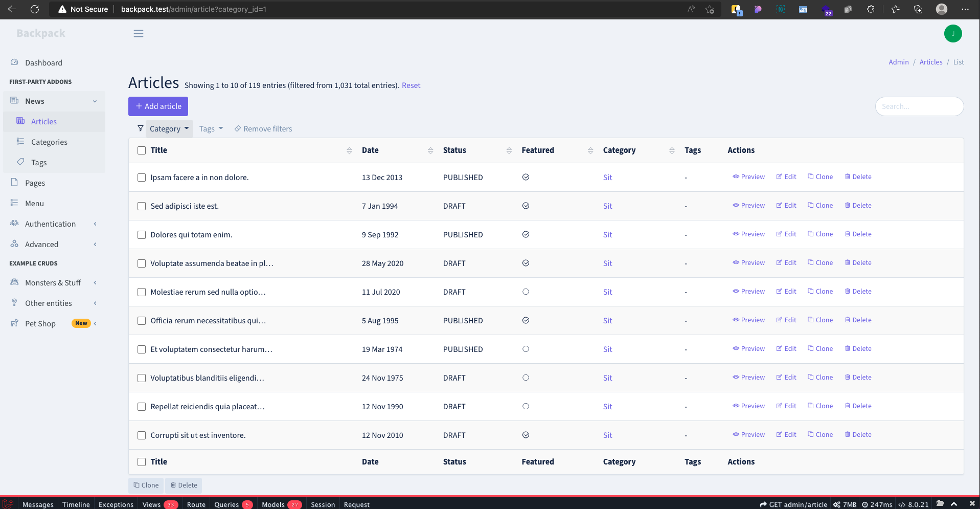This screenshot has width=980, height=509.
Task: Open the Tags filter dropdown
Action: (211, 128)
